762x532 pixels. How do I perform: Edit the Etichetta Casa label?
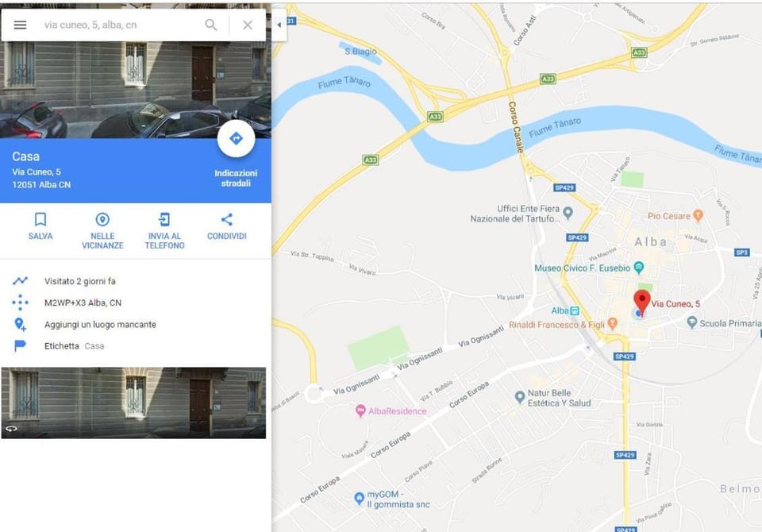click(74, 345)
